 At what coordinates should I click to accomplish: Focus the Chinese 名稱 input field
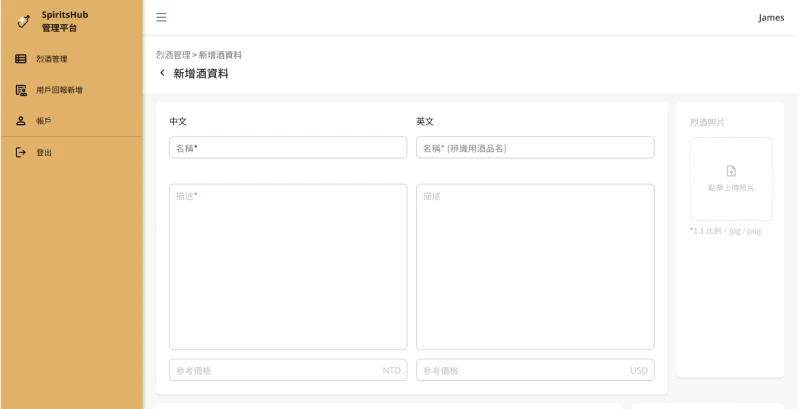point(288,147)
